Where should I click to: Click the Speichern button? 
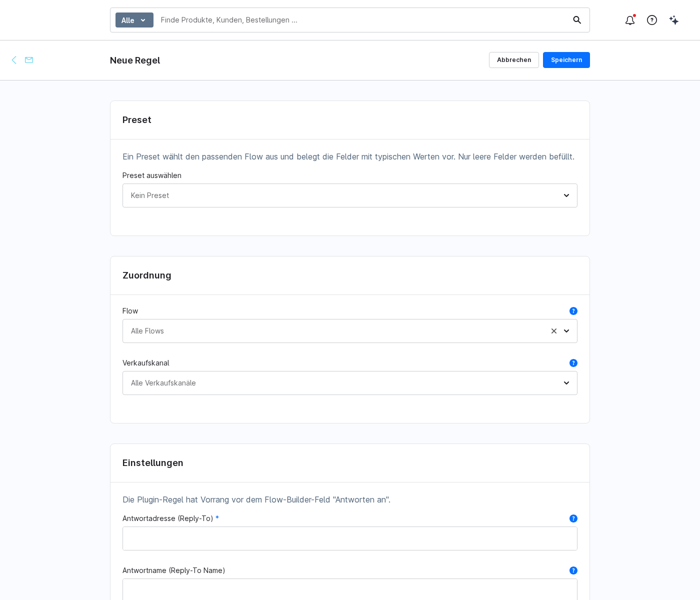click(x=566, y=60)
